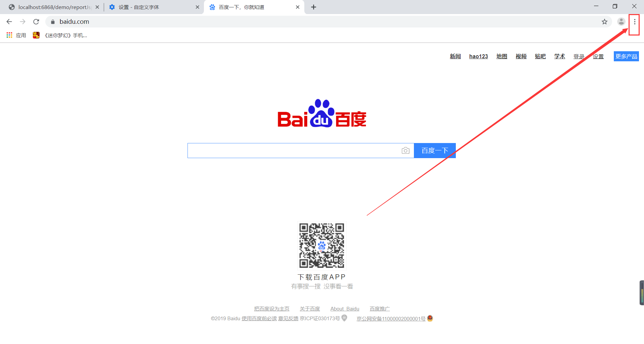Viewport: 644px width, 344px height.
Task: Reload the Baidu page
Action: tap(36, 22)
